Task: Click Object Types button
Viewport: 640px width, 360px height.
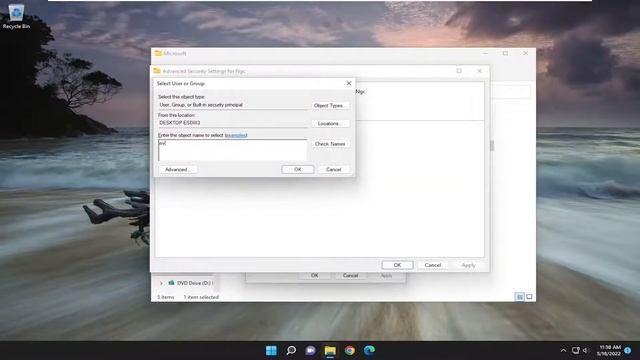Action: click(330, 105)
